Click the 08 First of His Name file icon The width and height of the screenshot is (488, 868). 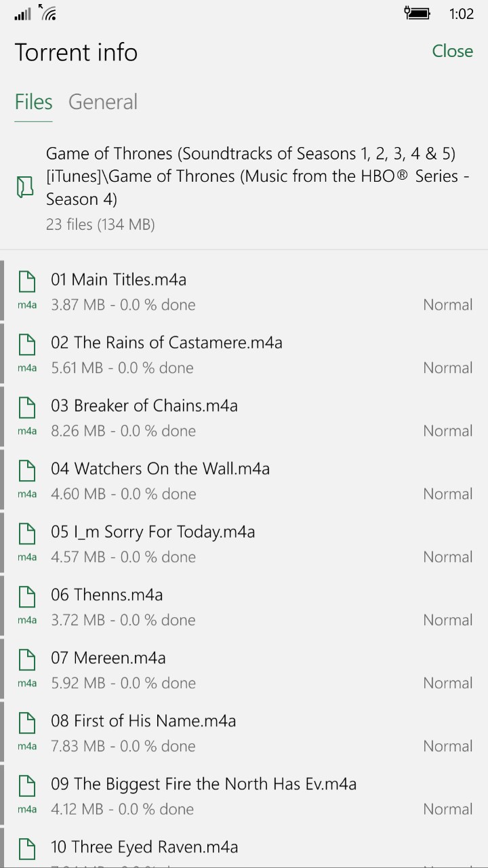[27, 723]
